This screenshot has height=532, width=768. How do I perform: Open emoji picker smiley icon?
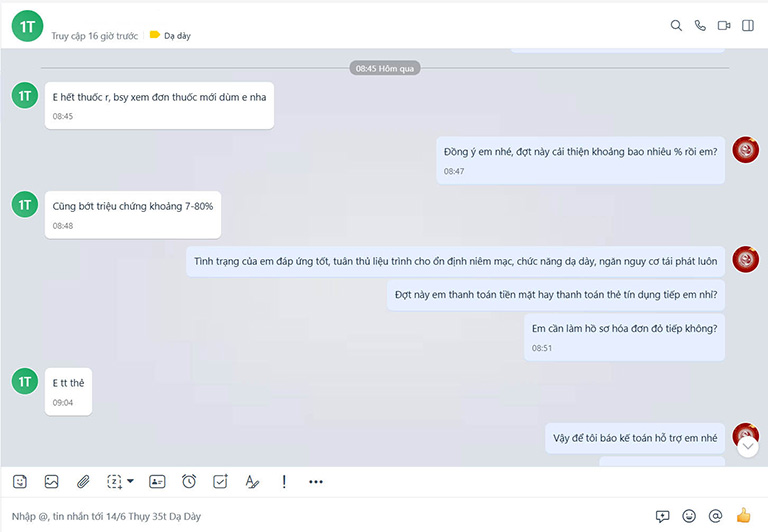[689, 516]
